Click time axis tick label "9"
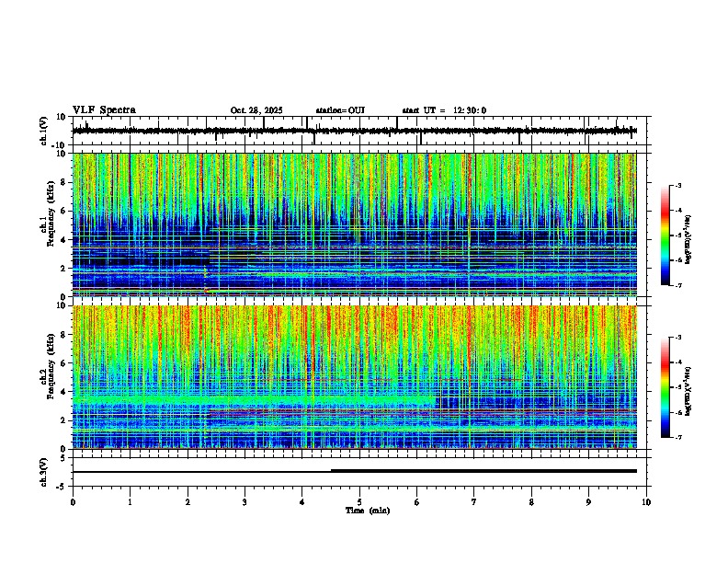 coord(588,502)
